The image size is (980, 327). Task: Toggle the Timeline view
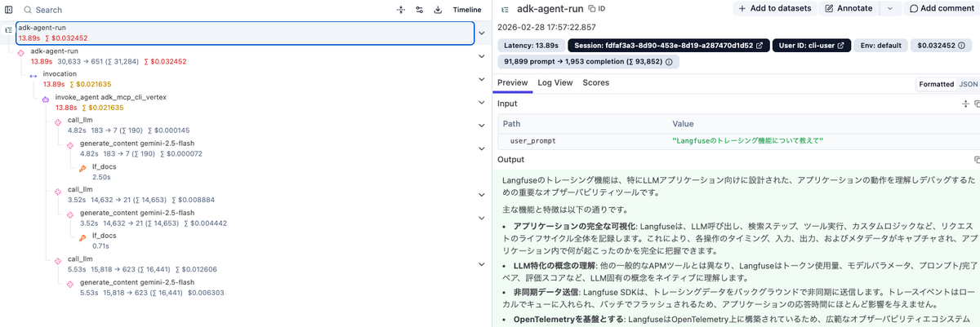pos(468,10)
